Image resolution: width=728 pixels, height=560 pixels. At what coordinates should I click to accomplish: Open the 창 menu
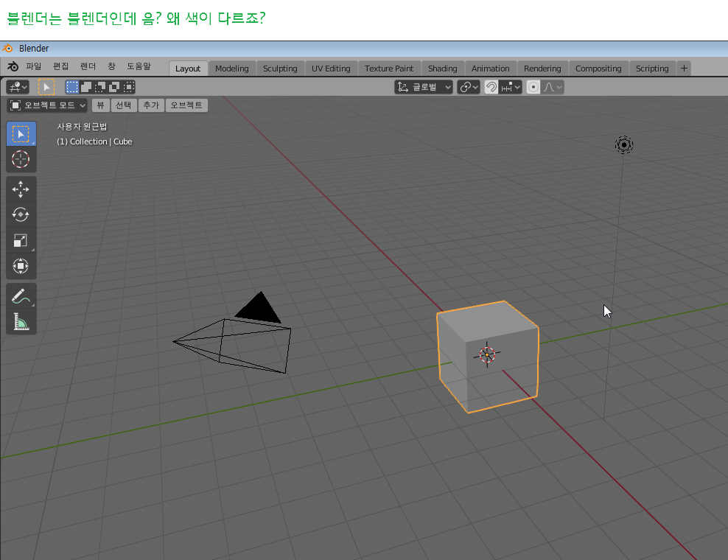click(x=111, y=66)
